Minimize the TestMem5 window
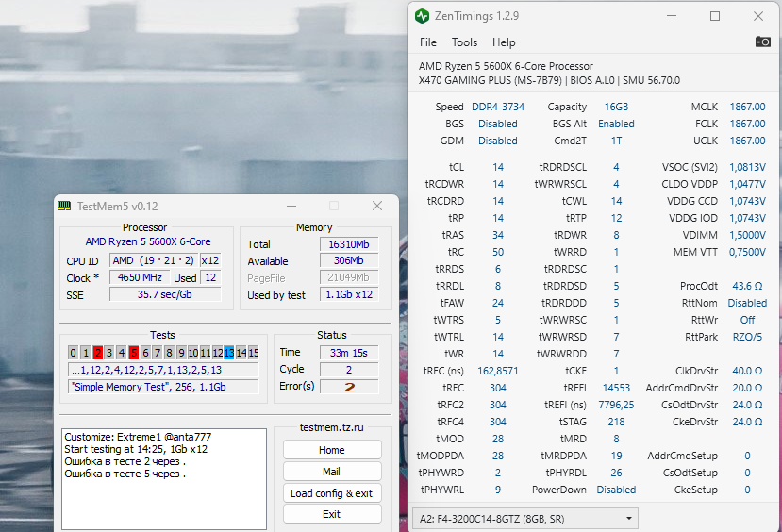The image size is (782, 532). coord(291,206)
